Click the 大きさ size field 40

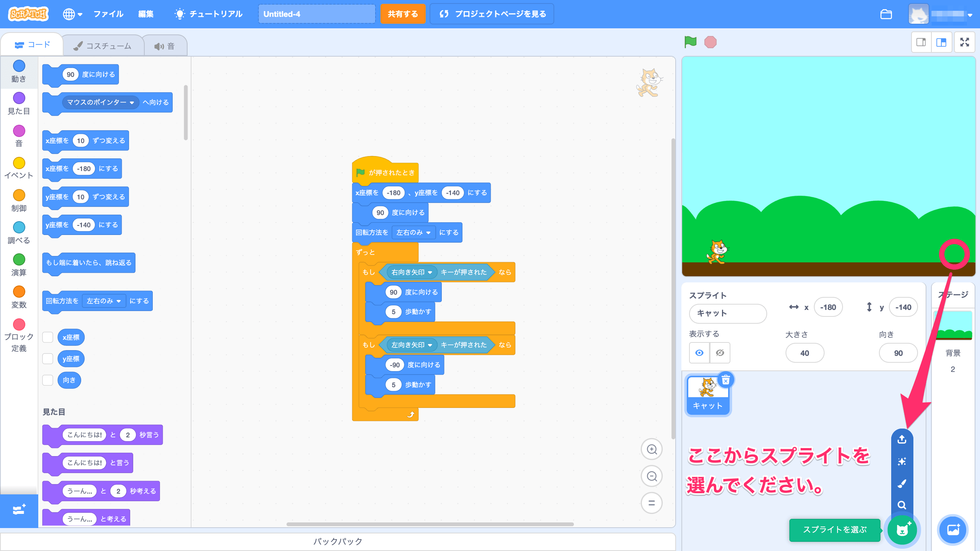805,353
